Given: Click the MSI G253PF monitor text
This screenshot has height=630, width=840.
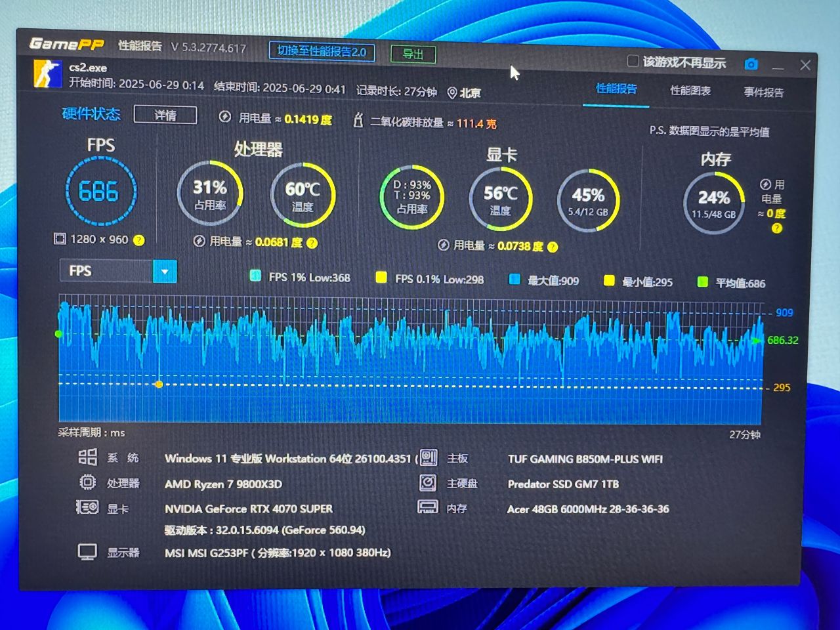Looking at the screenshot, I should pyautogui.click(x=278, y=553).
